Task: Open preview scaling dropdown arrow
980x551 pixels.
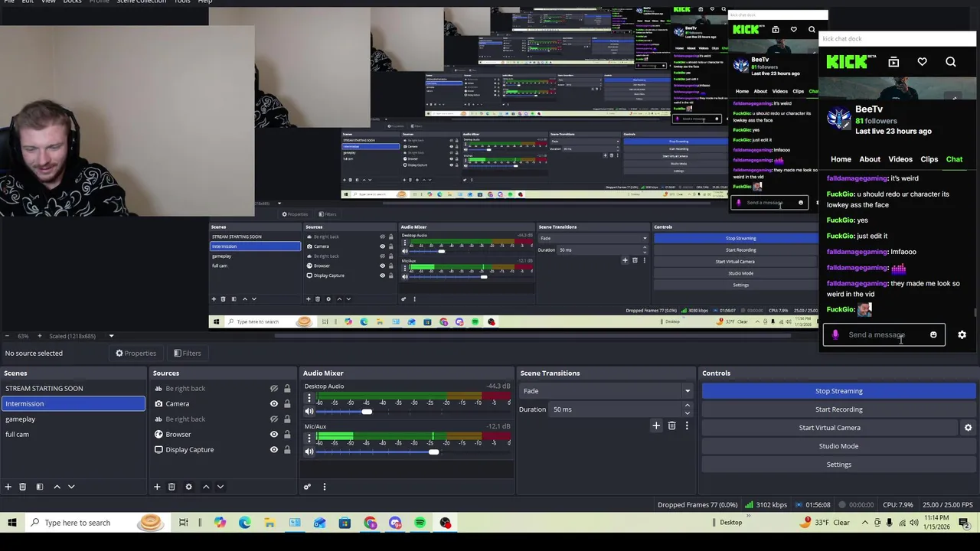Action: 111,336
